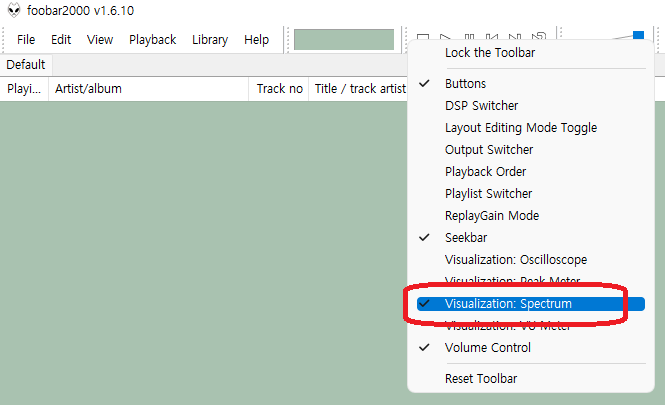665x405 pixels.
Task: Choose Lock the Toolbar
Action: pyautogui.click(x=531, y=53)
